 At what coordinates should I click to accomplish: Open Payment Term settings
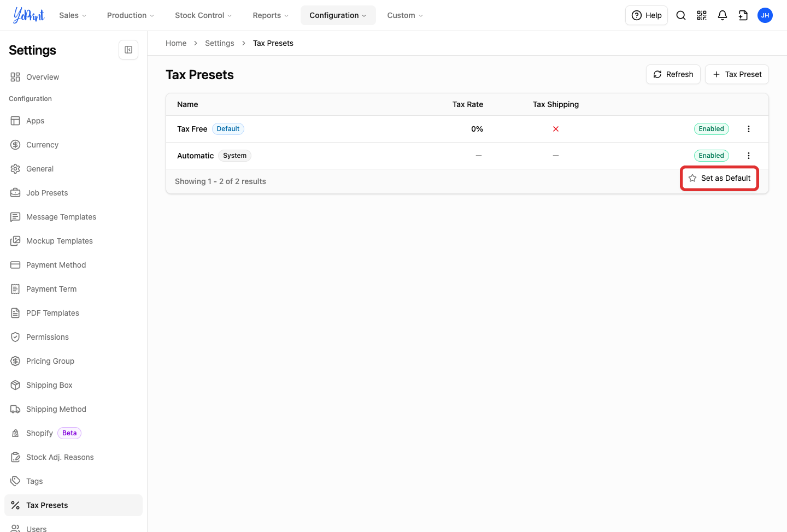[x=73, y=289]
